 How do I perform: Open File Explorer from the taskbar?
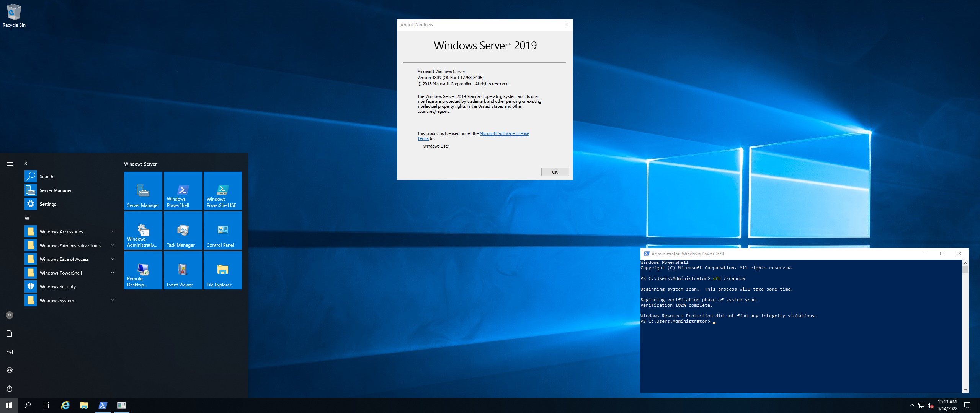point(84,405)
